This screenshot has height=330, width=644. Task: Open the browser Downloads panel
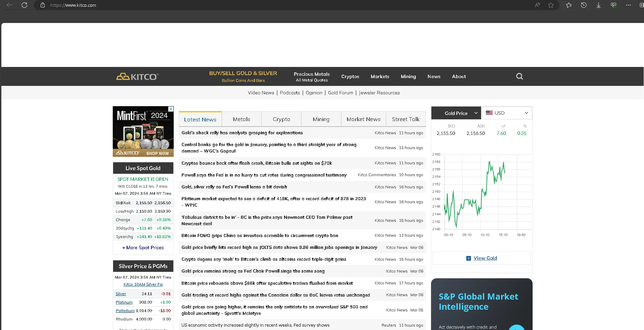coord(599,5)
